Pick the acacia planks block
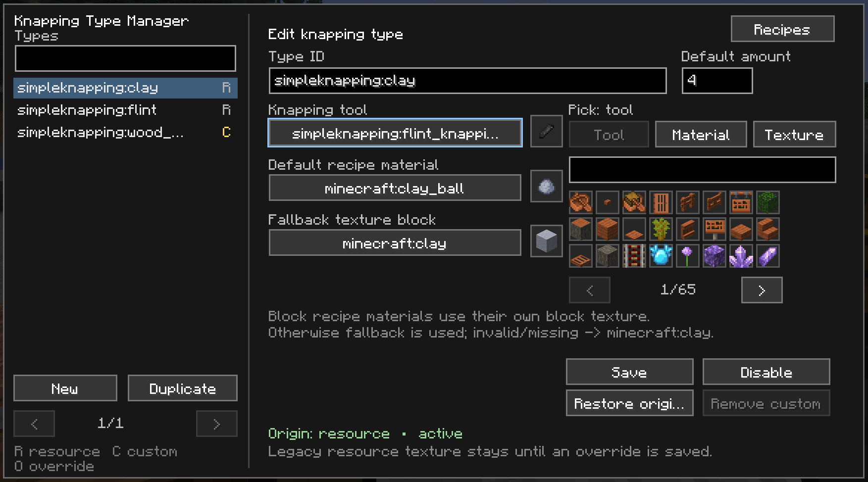868x482 pixels. (x=608, y=229)
